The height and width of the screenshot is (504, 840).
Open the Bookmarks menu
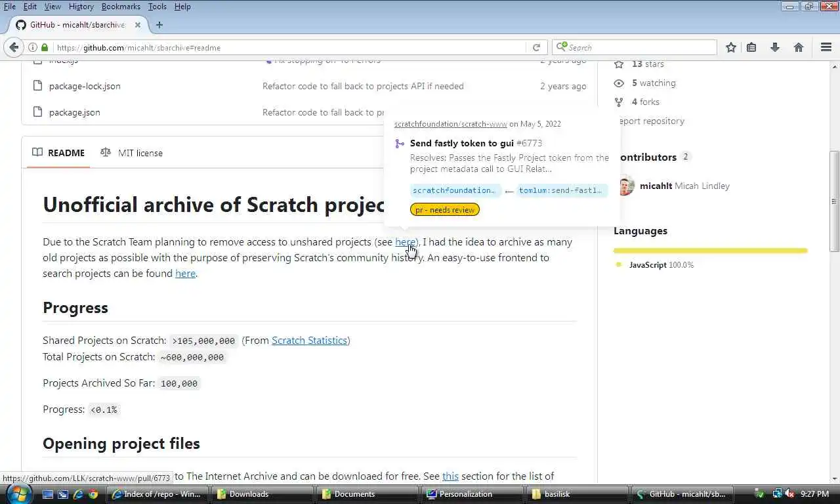tap(121, 7)
